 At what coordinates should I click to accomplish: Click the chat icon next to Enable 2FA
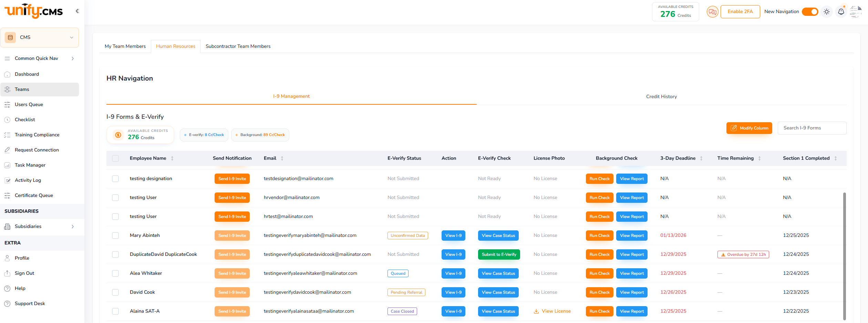tap(712, 11)
